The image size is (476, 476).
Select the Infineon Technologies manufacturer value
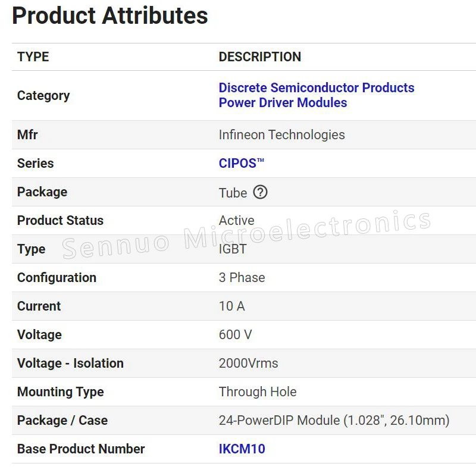point(281,134)
